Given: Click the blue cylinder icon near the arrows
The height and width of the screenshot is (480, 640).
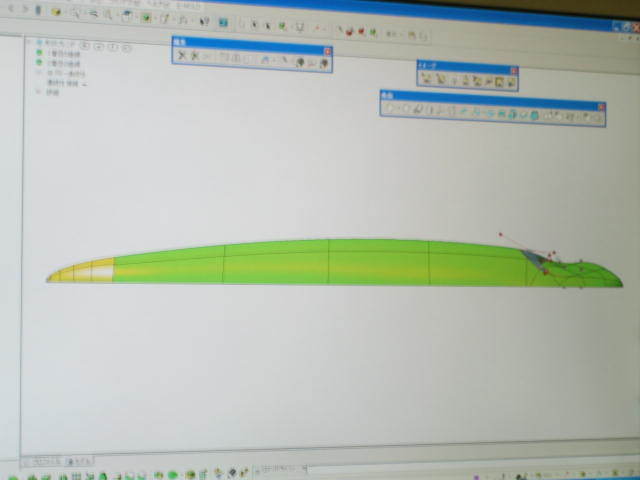Looking at the screenshot, I should click(38, 10).
